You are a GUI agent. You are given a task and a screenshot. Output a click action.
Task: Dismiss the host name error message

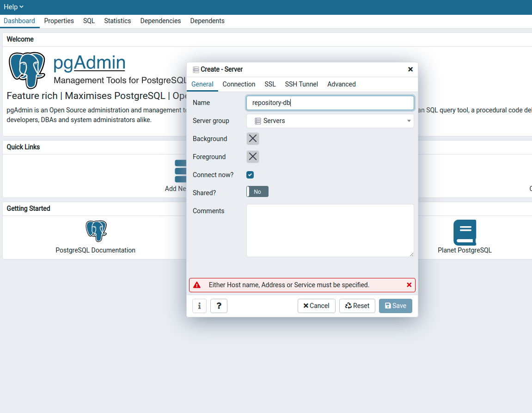point(409,285)
